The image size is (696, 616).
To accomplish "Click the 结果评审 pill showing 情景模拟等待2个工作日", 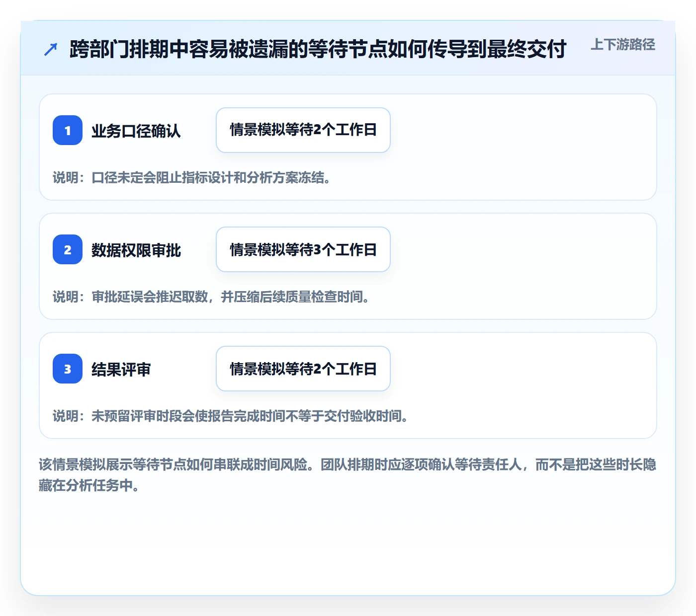I will 303,369.
